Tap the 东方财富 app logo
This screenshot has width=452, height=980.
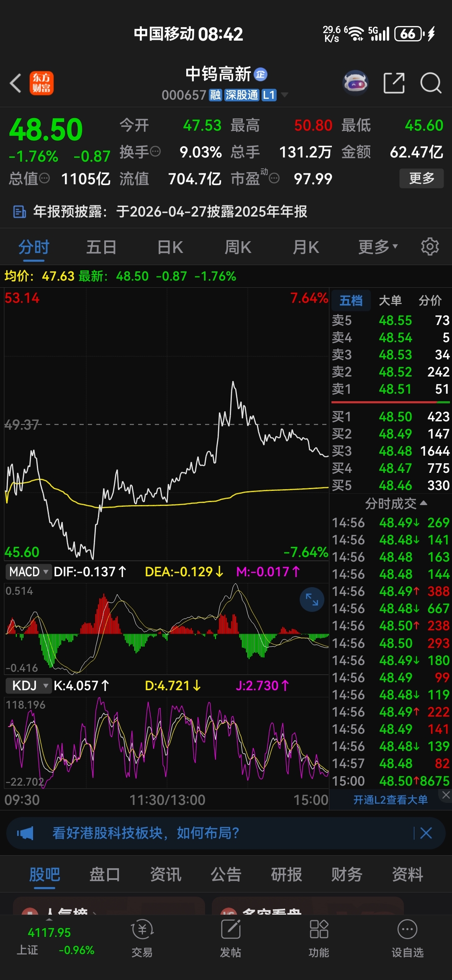click(x=41, y=83)
